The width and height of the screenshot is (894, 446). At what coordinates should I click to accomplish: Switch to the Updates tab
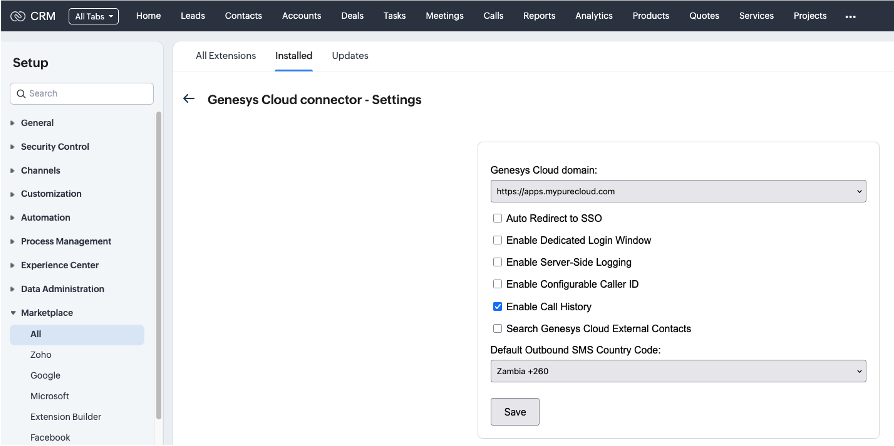[x=350, y=56]
